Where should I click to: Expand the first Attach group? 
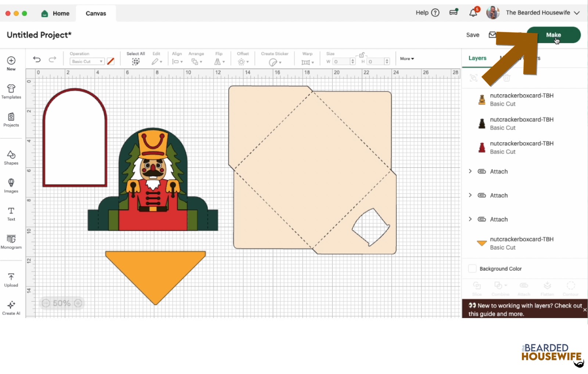(470, 171)
